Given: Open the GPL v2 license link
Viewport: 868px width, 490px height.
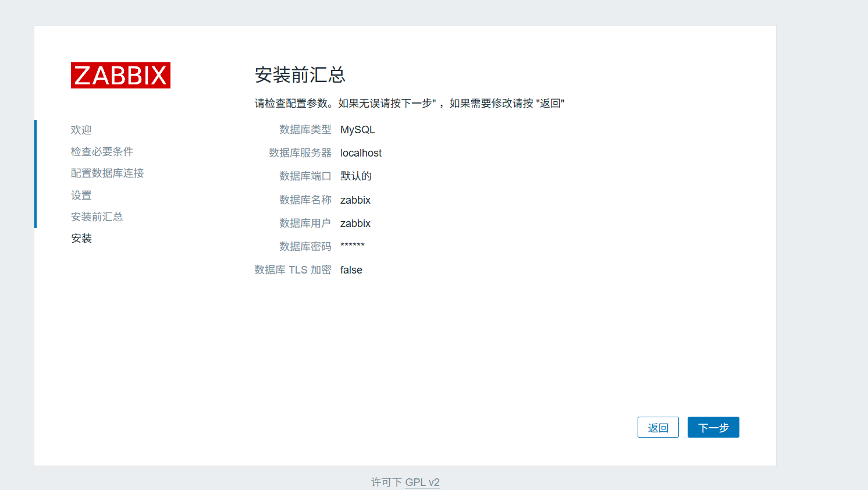Looking at the screenshot, I should (x=422, y=482).
